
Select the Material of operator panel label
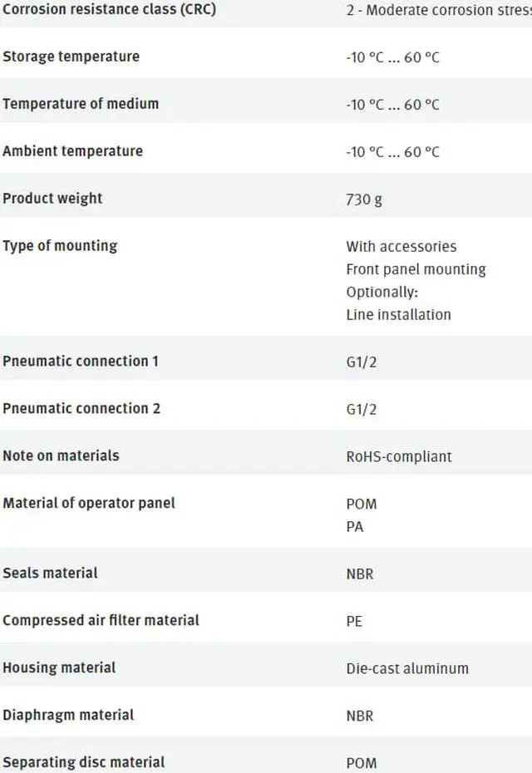89,503
